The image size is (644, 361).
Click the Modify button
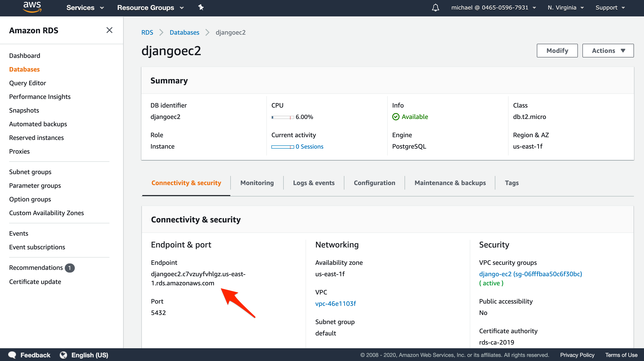[557, 51]
